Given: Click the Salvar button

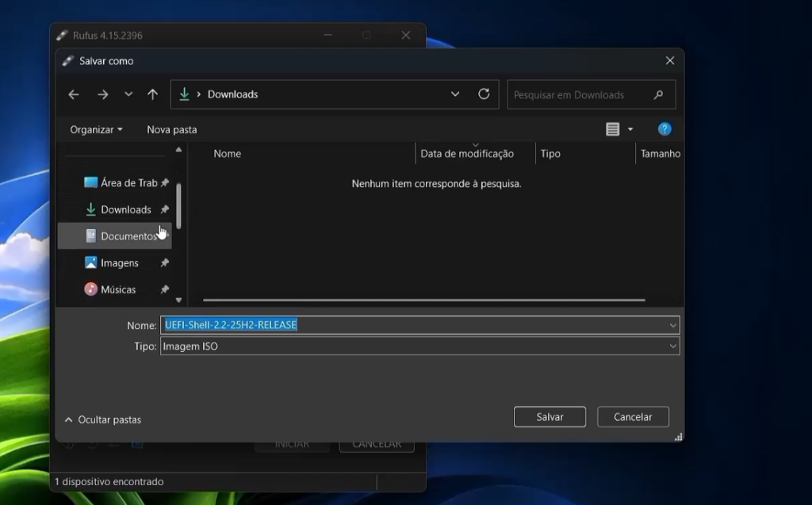Looking at the screenshot, I should tap(550, 417).
